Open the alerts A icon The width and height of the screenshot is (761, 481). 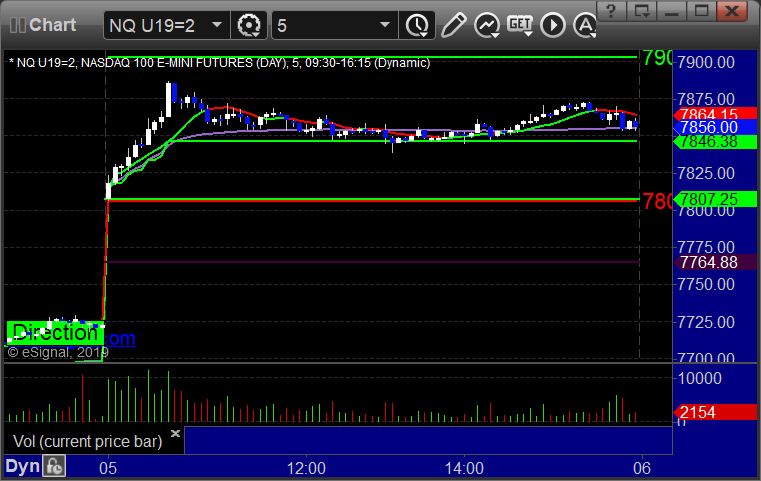coord(585,25)
